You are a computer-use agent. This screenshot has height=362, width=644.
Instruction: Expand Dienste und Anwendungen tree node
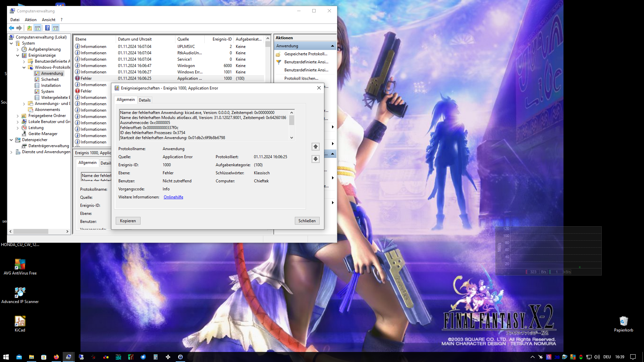[x=11, y=152]
